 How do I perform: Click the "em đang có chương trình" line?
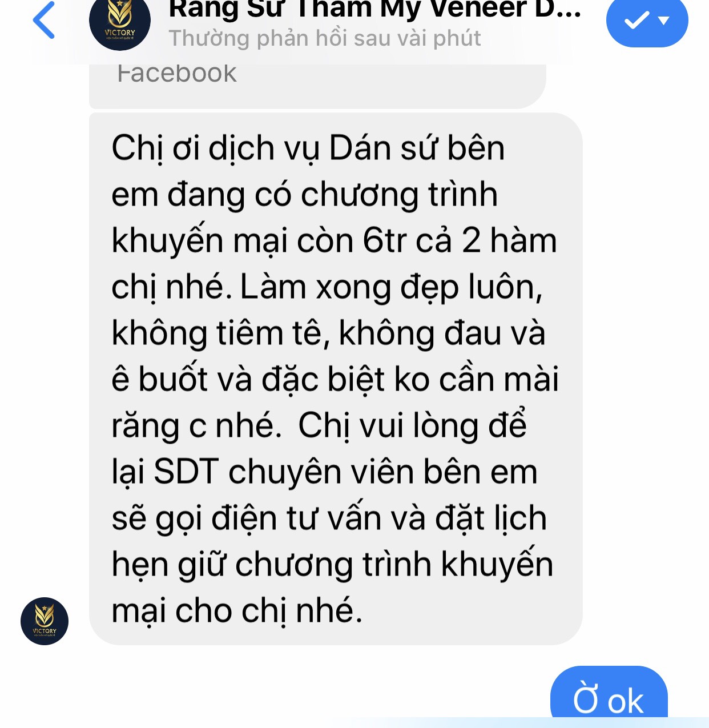[305, 195]
